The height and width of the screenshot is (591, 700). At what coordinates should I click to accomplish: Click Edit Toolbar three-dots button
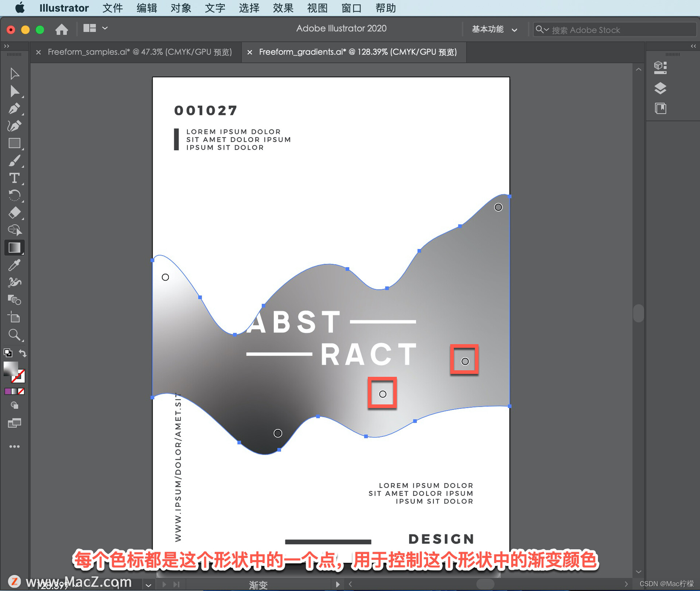14,446
